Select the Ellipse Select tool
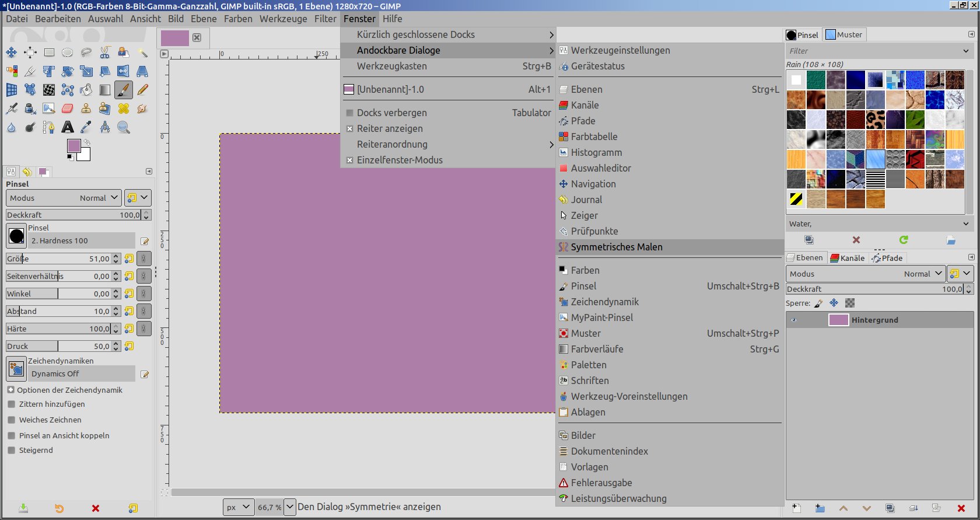This screenshot has width=980, height=520. [68, 53]
